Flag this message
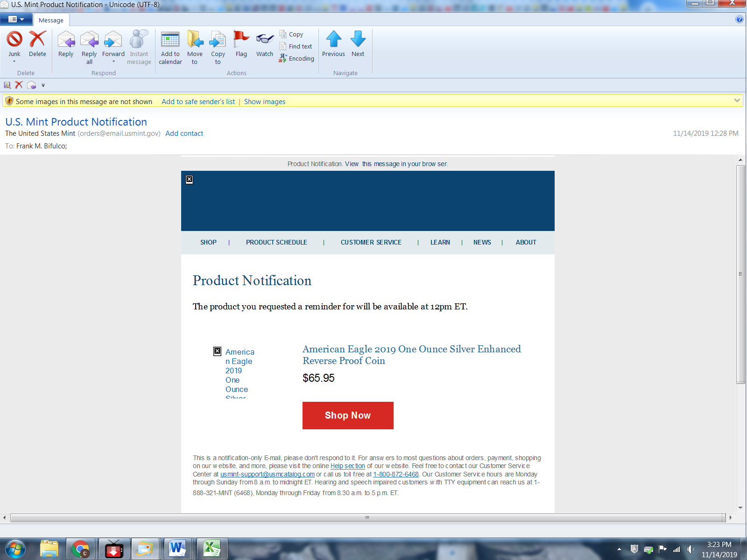 (x=241, y=43)
